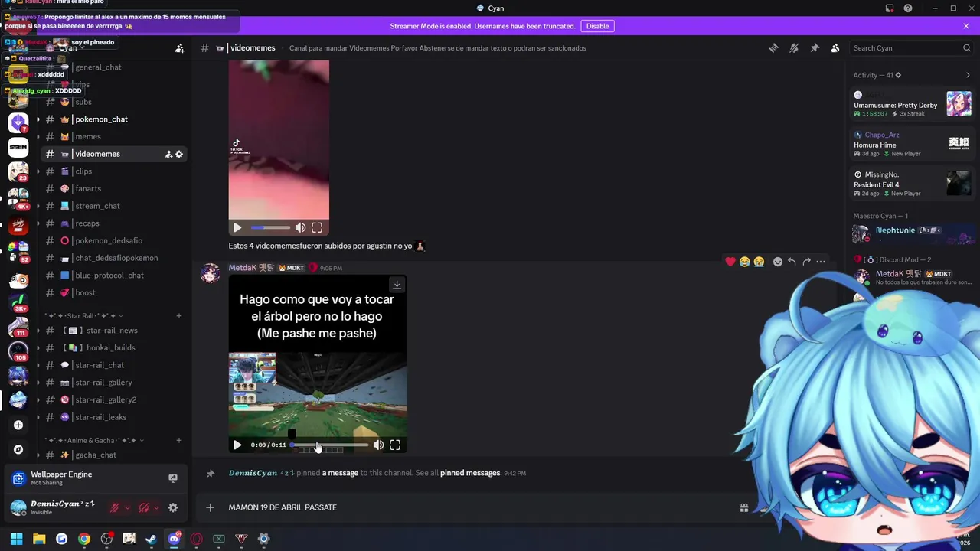Viewport: 980px width, 551px height.
Task: Open Activity settings gear
Action: [898, 75]
